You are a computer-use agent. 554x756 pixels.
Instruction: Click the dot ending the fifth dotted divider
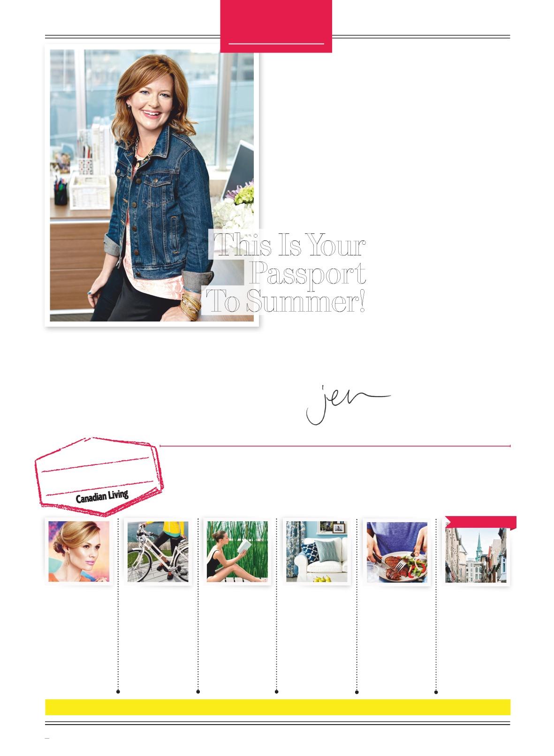(x=436, y=691)
